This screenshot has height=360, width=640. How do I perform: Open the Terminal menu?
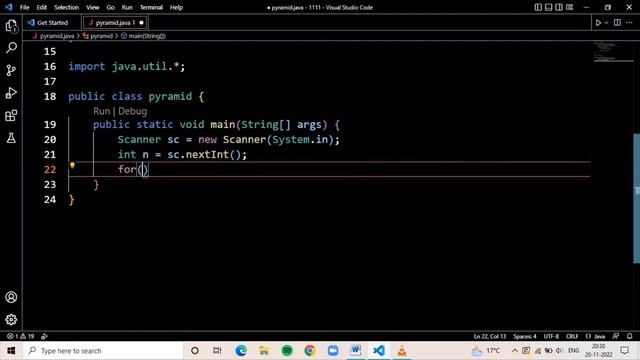151,7
